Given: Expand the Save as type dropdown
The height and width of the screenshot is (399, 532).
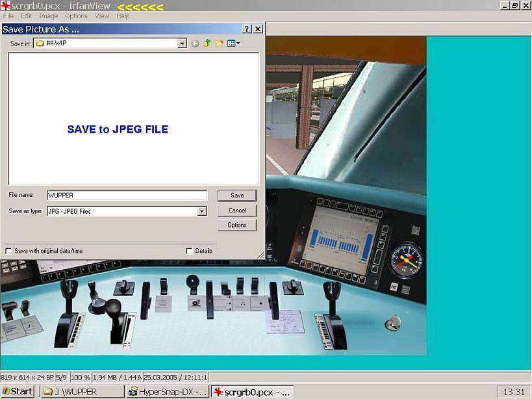Looking at the screenshot, I should tap(202, 211).
